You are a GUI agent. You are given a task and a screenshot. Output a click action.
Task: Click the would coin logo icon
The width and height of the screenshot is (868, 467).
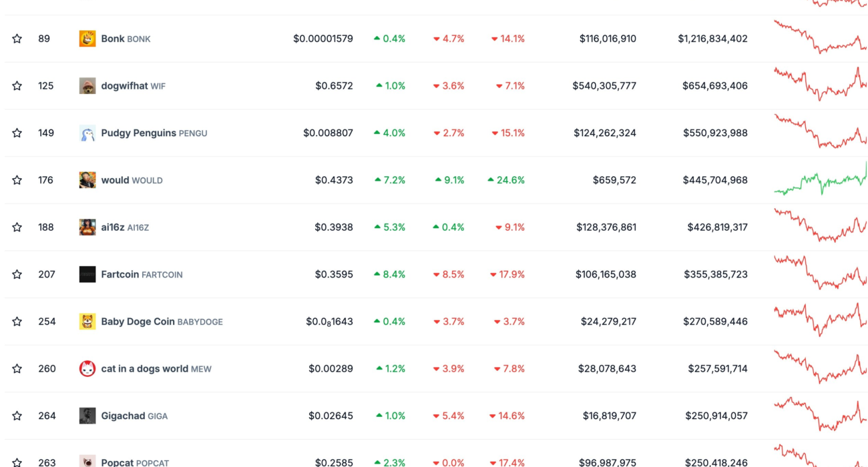coord(87,180)
